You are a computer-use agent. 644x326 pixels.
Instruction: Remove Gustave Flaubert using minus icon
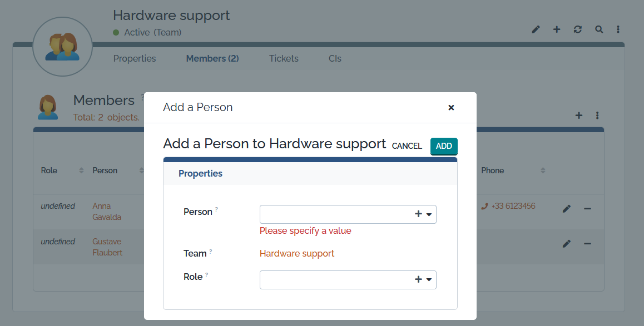[587, 244]
